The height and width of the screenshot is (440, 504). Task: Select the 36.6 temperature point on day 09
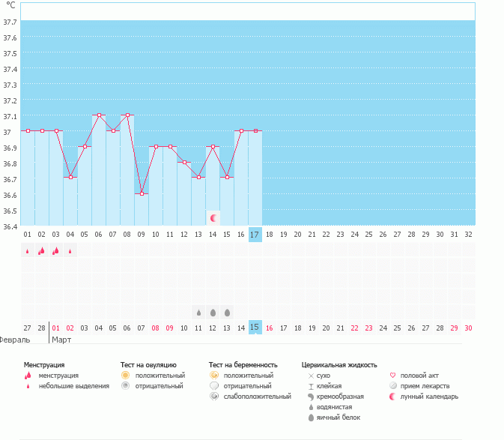tap(142, 193)
